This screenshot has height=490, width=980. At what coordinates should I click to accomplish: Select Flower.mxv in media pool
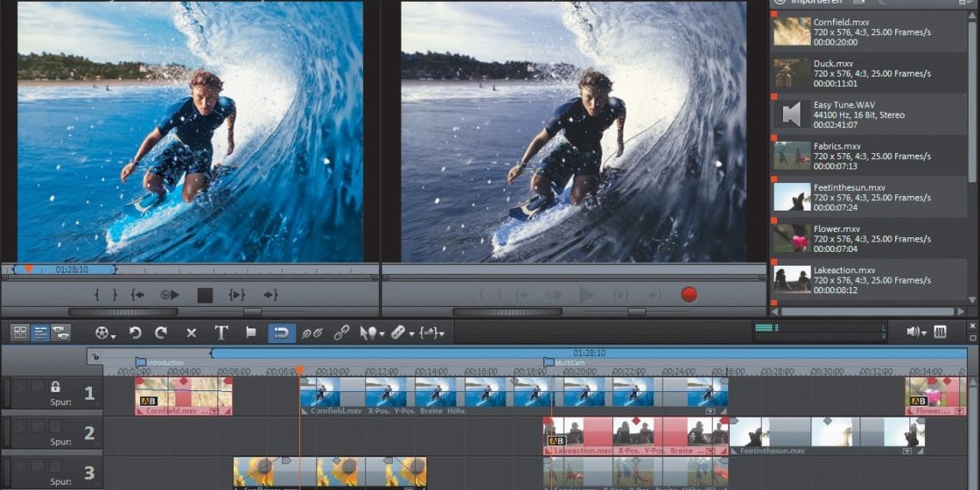coord(869,239)
